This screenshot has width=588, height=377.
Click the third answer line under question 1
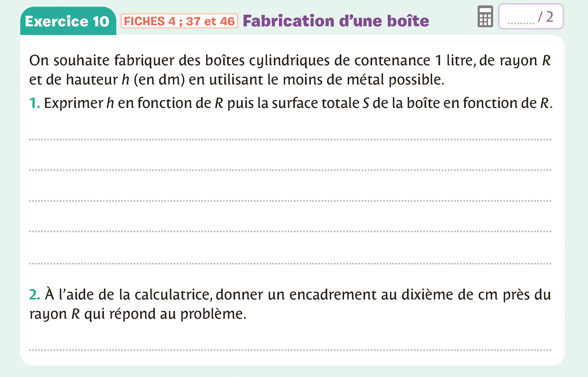(290, 201)
